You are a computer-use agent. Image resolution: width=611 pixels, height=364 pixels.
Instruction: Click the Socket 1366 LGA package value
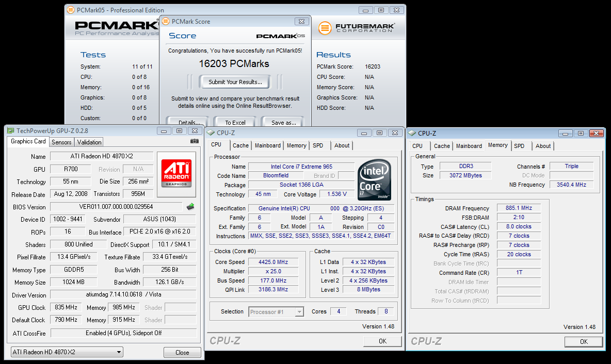click(301, 185)
